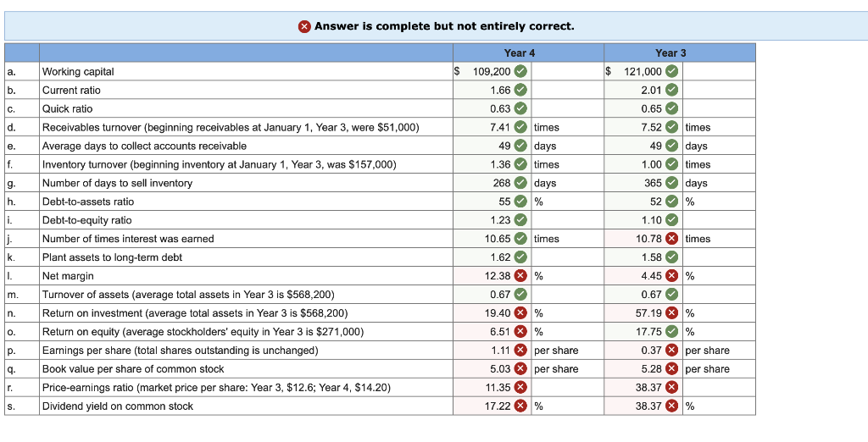Click 'Dividend yield on common stock' label
868x442 pixels.
tap(117, 406)
